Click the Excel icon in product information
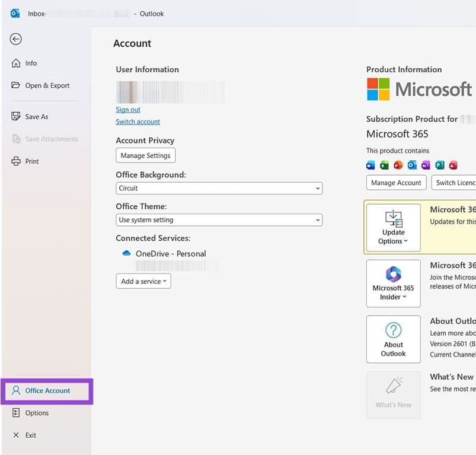Viewport: 476px width, 455px height. (x=384, y=165)
